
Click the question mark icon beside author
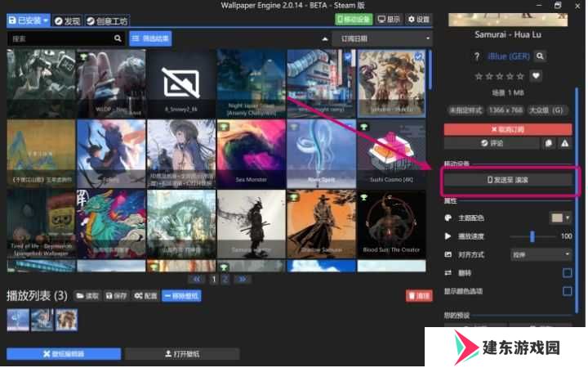(x=477, y=56)
